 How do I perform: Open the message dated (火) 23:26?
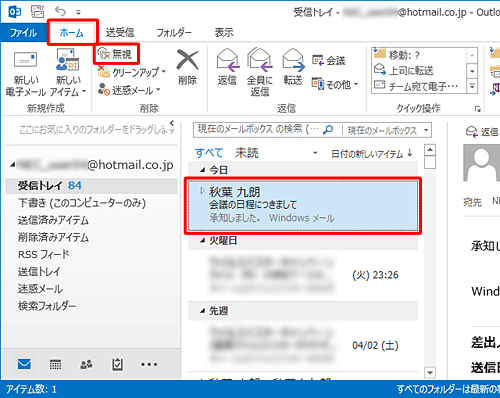(303, 275)
